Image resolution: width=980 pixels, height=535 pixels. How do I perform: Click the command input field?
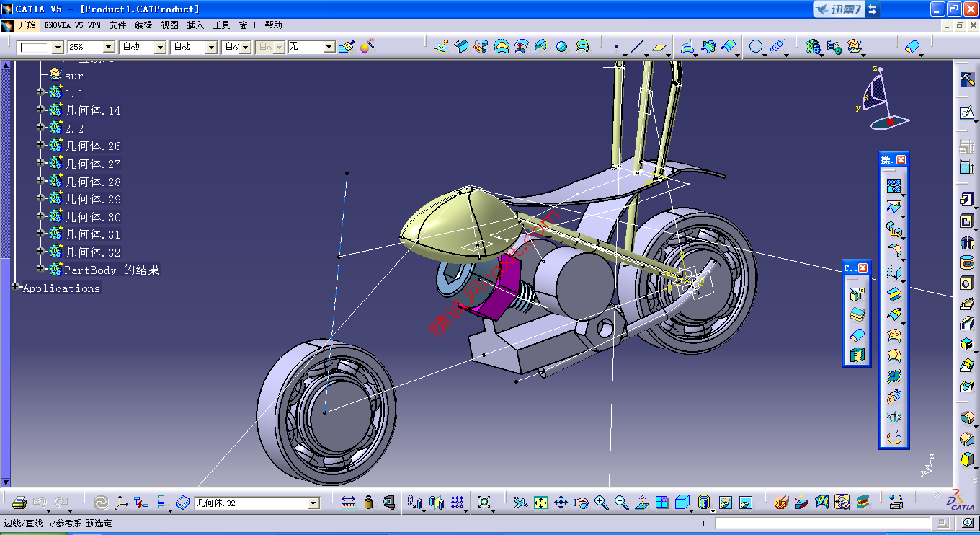point(822,523)
